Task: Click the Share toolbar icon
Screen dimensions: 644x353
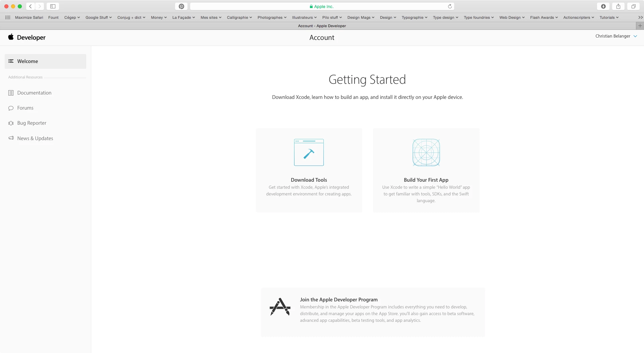Action: pos(618,6)
